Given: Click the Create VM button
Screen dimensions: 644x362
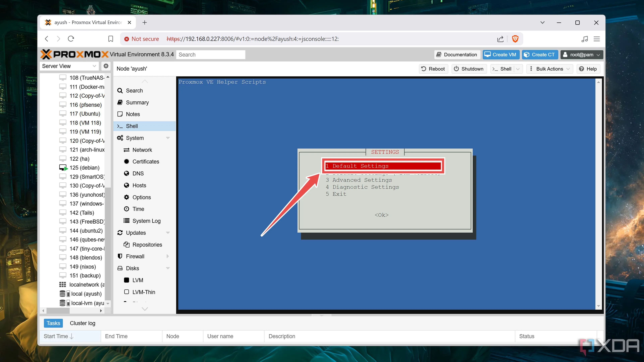Looking at the screenshot, I should pyautogui.click(x=501, y=54).
